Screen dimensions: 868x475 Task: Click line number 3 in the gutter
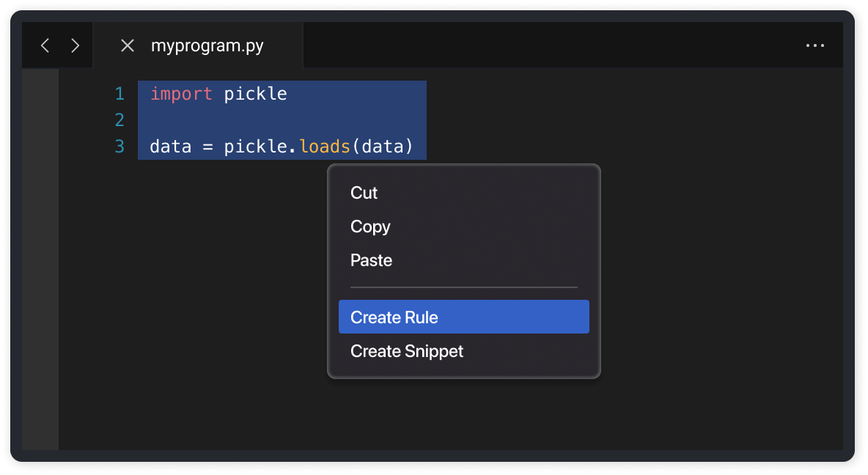pos(119,146)
